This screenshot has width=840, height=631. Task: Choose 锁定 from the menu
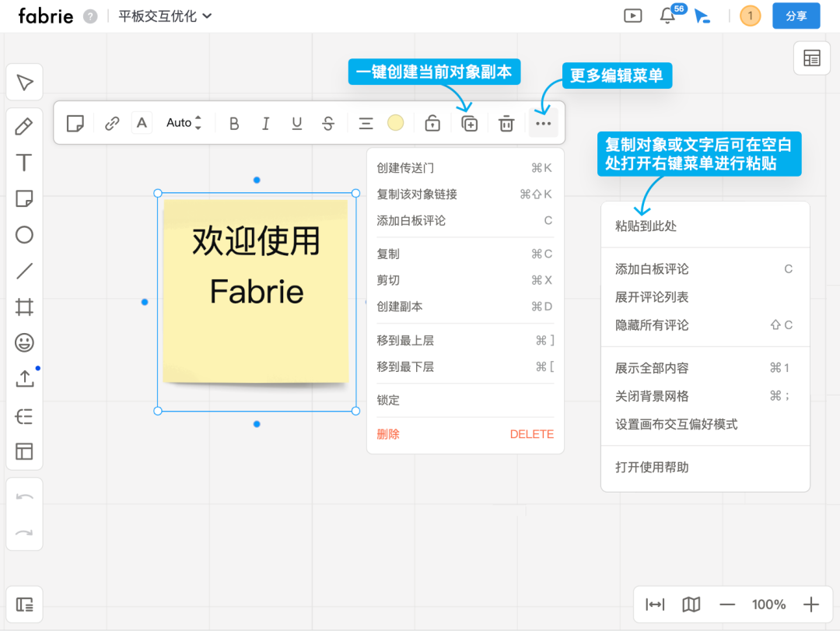(x=465, y=400)
